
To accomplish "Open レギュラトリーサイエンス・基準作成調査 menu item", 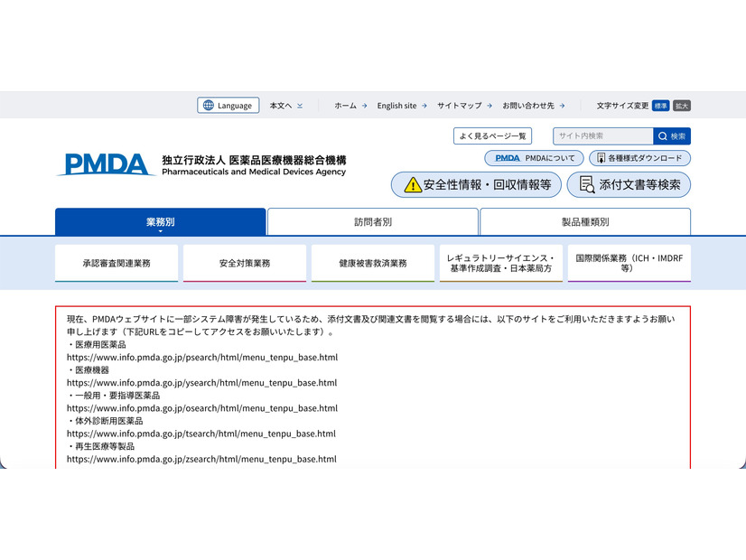I will point(501,263).
